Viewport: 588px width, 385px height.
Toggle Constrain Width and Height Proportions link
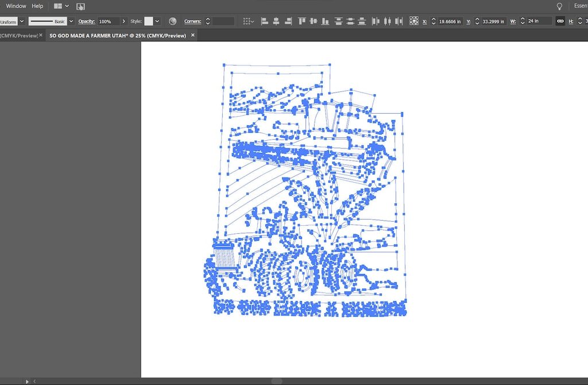click(560, 21)
